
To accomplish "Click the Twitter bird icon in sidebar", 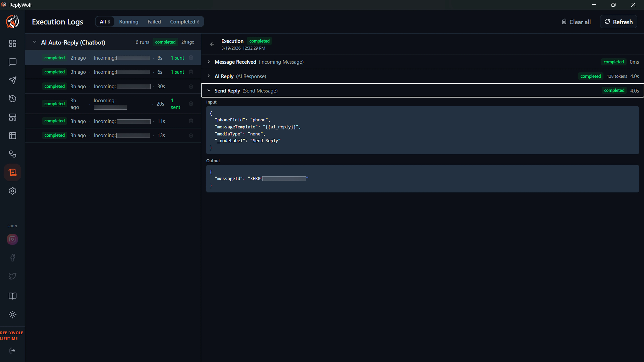I will [12, 276].
